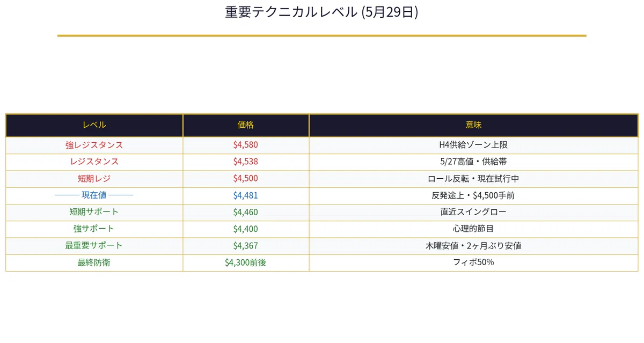This screenshot has height=343, width=644.
Task: Click the 価格 column header
Action: click(246, 125)
